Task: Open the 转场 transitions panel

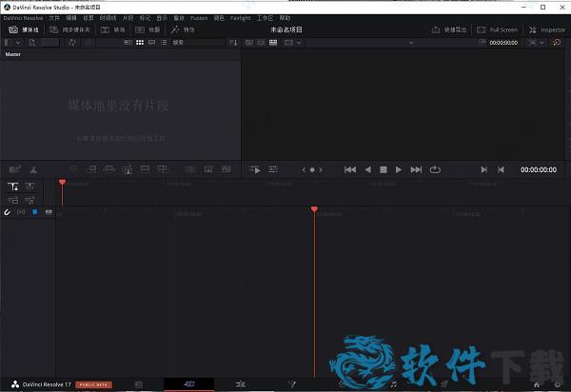Action: (115, 29)
